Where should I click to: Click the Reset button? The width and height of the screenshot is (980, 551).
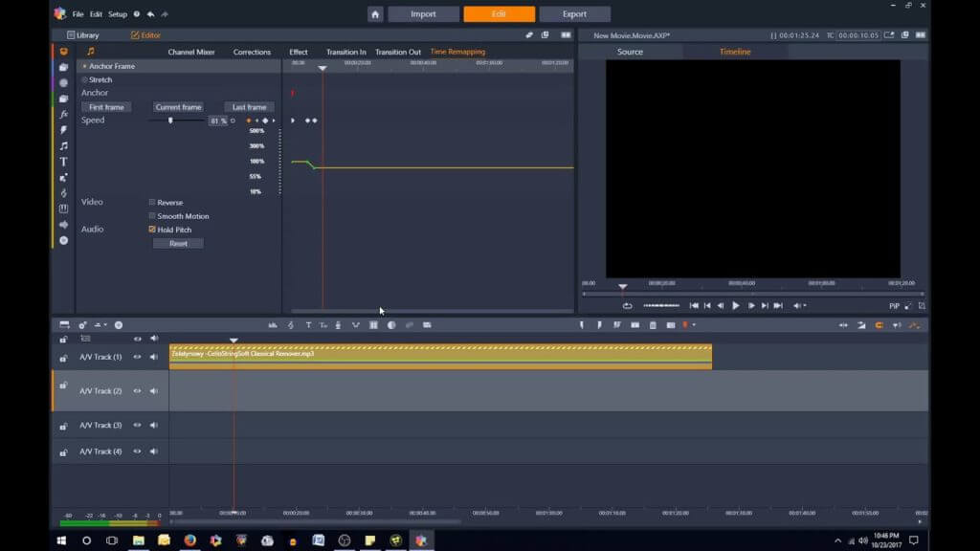pos(178,244)
